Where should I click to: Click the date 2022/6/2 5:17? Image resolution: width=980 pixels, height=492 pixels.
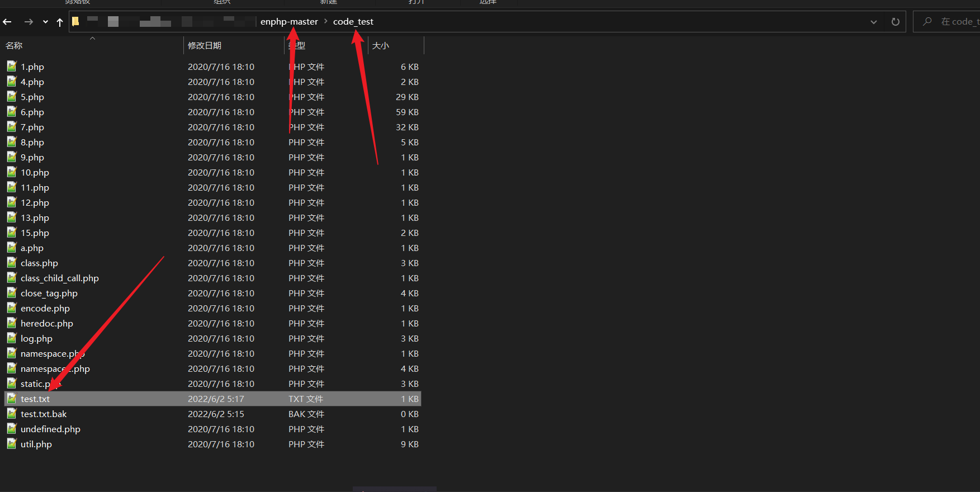point(216,399)
